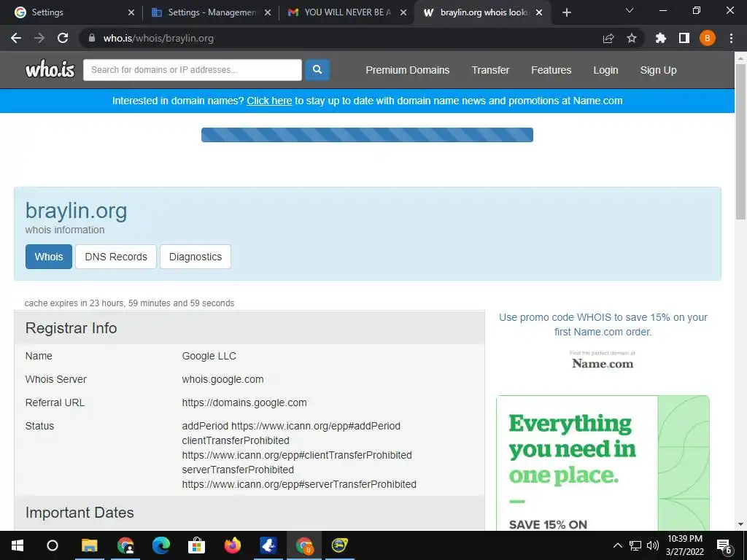This screenshot has width=747, height=560.
Task: Click the Name.com logo ad
Action: [x=603, y=360]
